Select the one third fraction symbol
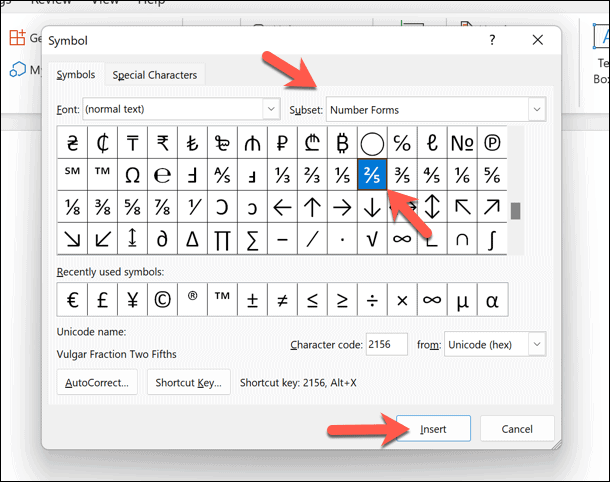Screen dimensions: 610x482 [x=282, y=174]
